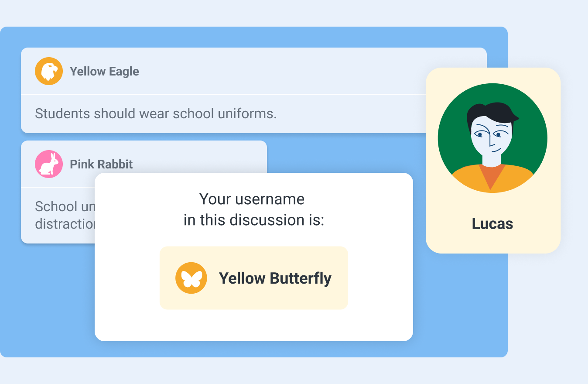588x384 pixels.
Task: Click the Yellow Butterfly avatar icon
Action: coord(191,278)
